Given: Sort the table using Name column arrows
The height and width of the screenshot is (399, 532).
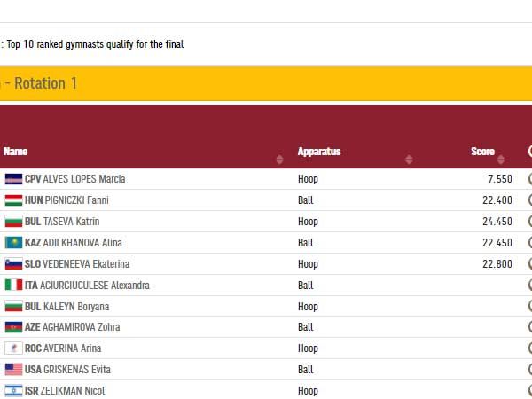Looking at the screenshot, I should [280, 160].
